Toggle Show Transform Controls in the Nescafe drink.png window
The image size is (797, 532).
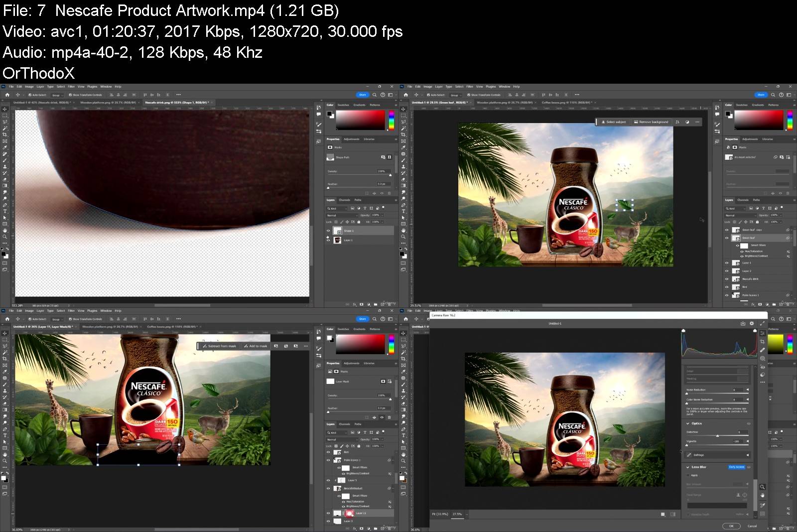click(x=70, y=95)
